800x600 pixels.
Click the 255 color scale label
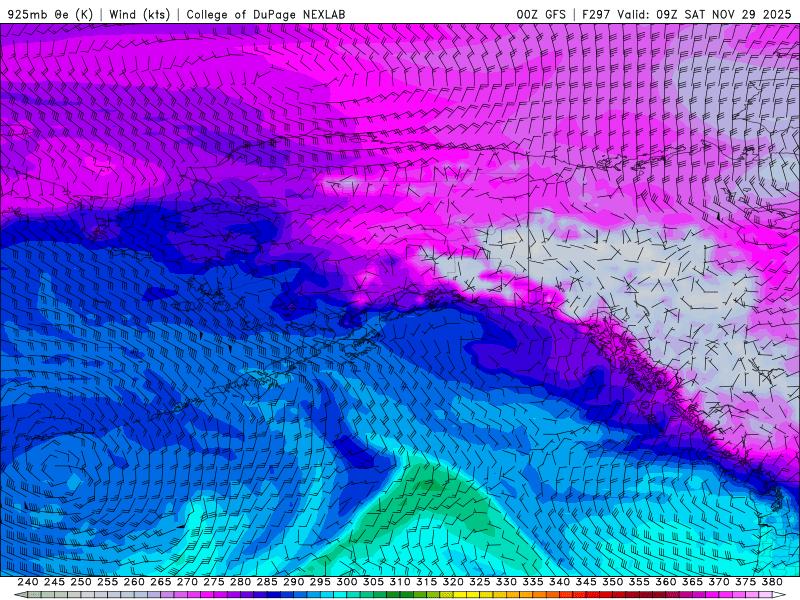click(107, 582)
